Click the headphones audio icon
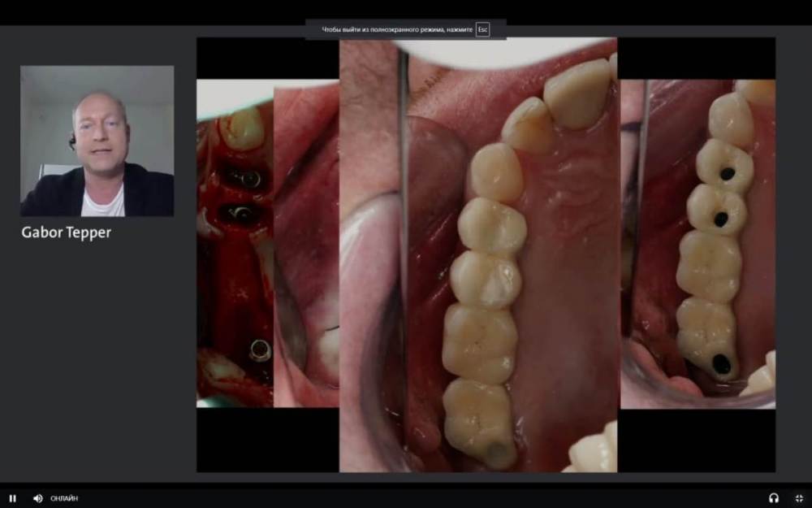Viewport: 812px width, 508px height. click(x=773, y=498)
